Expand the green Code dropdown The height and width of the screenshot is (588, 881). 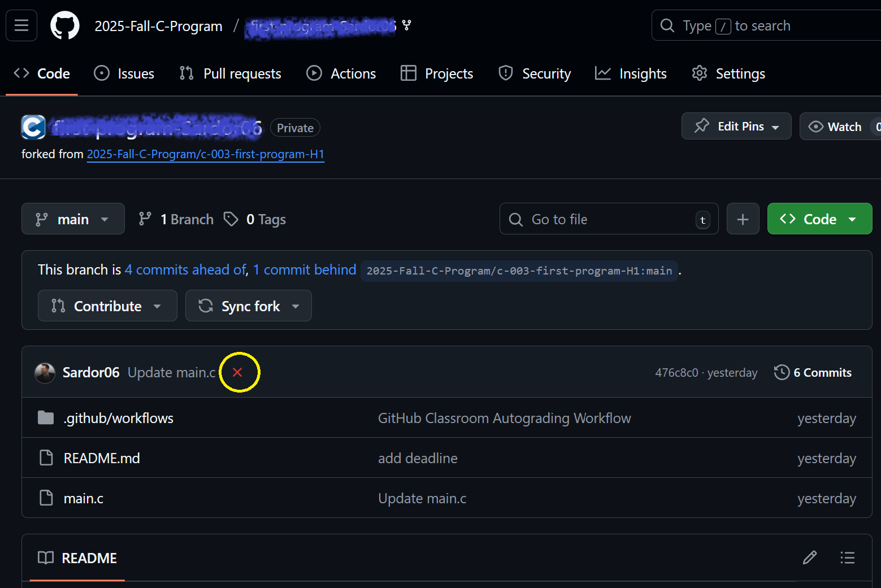coord(819,219)
